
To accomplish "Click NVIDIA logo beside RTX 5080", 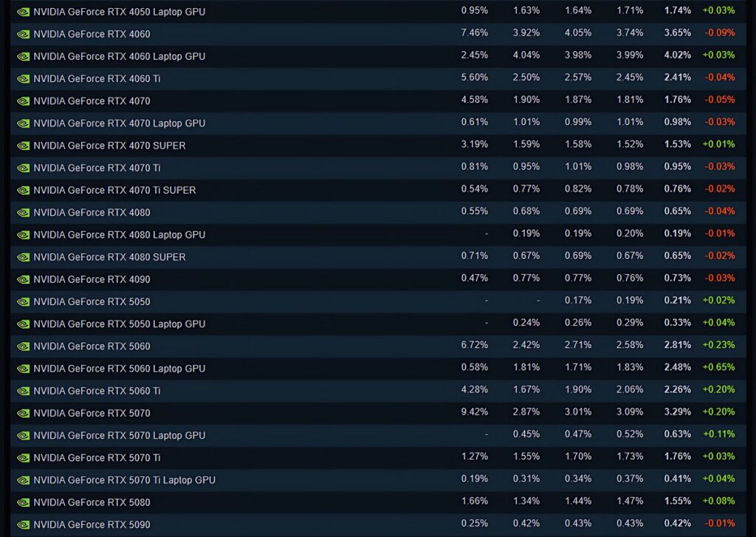I will point(23,503).
